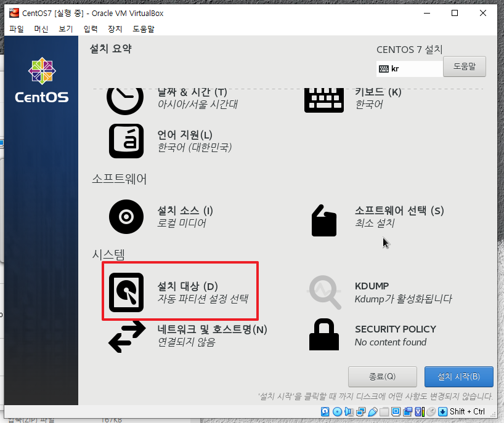Click VirtualBox USB devices status icon
The image size is (504, 423).
tap(373, 412)
